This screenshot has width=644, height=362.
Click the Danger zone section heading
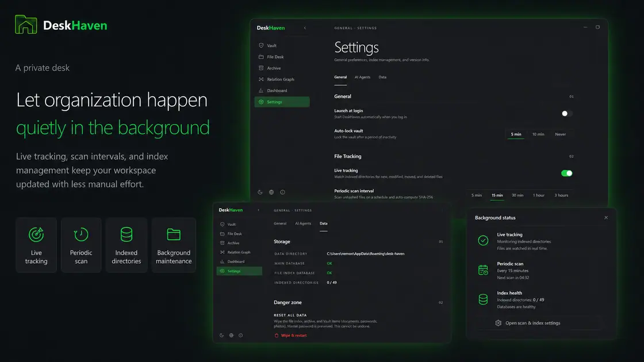[x=287, y=302]
